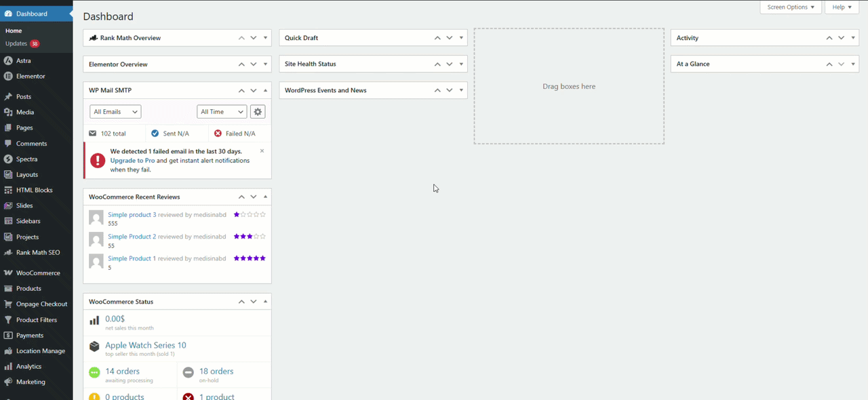Collapse WooCommerce Recent Reviews panel
The image size is (868, 400).
265,197
